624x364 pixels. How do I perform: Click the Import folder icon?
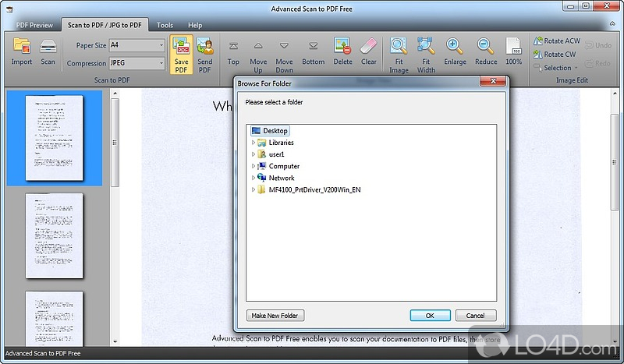tap(22, 46)
